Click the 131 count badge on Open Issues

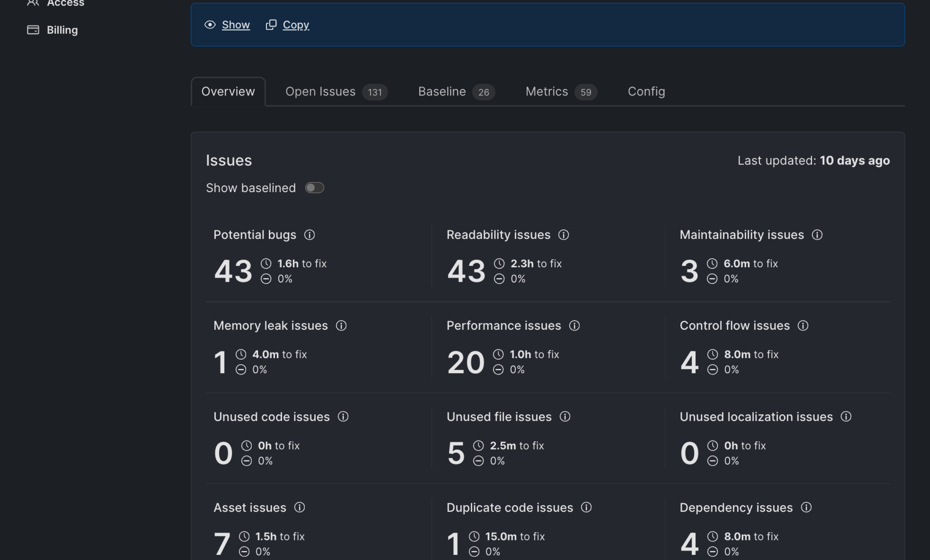(x=375, y=92)
